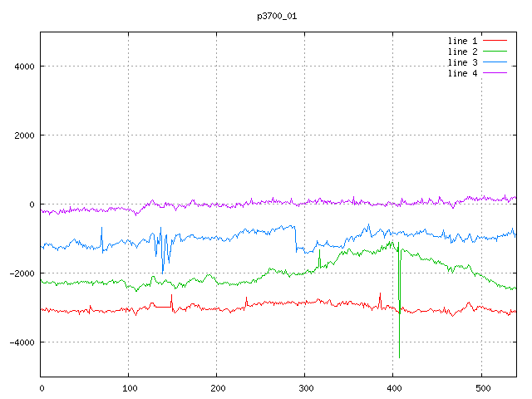Click the y-axis label 0

click(32, 204)
